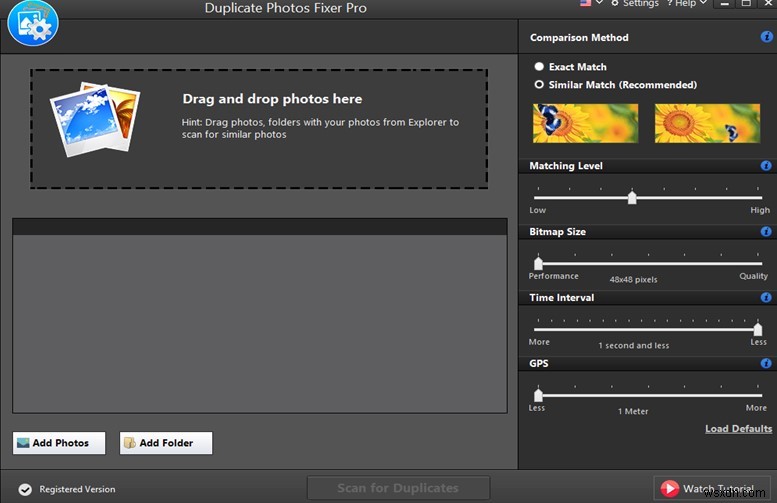Click the Scan for Duplicates button
The width and height of the screenshot is (777, 503).
tap(398, 488)
